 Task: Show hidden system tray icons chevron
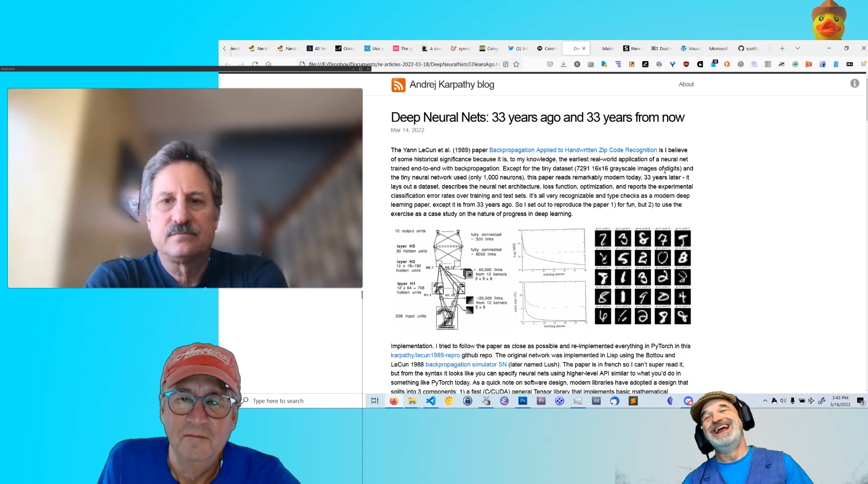click(765, 401)
